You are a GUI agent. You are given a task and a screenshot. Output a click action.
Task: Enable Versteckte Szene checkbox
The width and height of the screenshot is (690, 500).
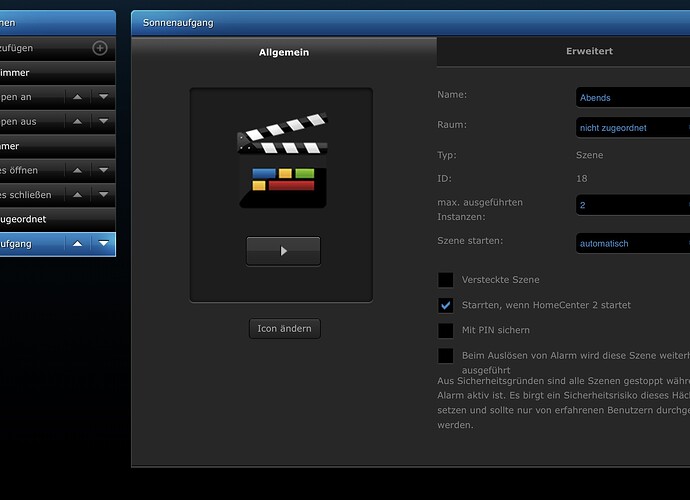point(445,280)
